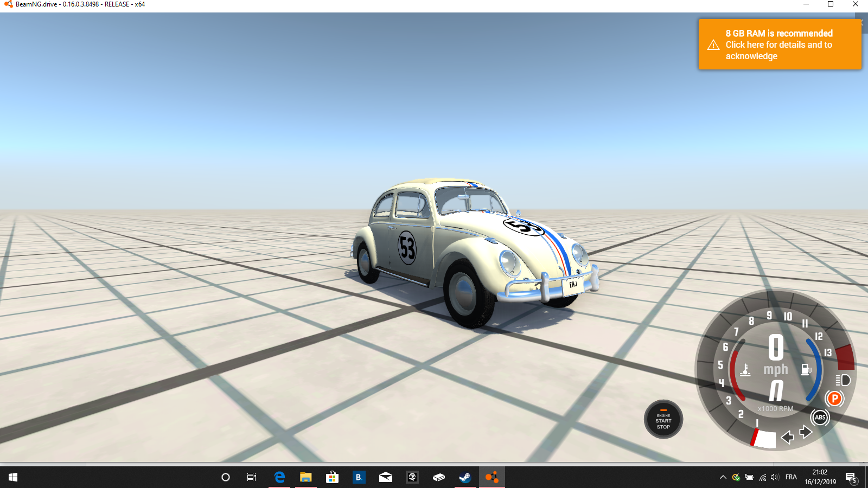
Task: Click the battery icon in system tray
Action: pos(749,477)
